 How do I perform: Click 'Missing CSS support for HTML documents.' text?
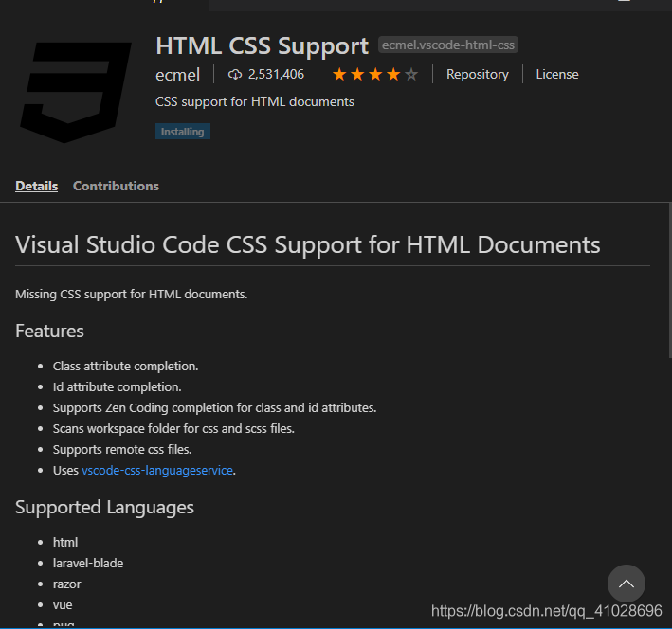[x=131, y=295]
